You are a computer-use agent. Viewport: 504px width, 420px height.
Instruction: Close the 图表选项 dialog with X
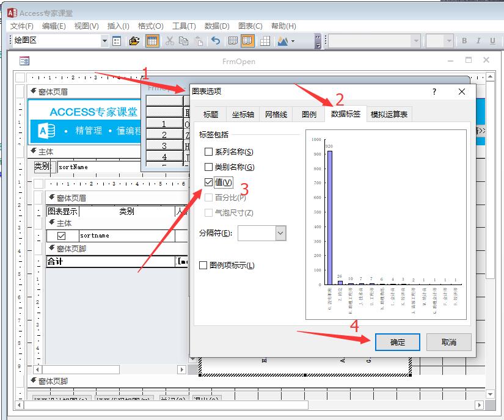click(x=462, y=92)
